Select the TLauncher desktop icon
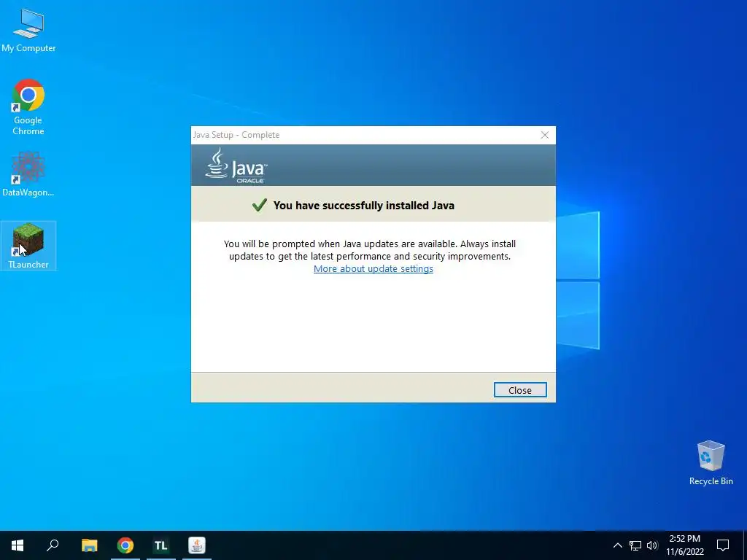Image resolution: width=747 pixels, height=560 pixels. tap(28, 246)
